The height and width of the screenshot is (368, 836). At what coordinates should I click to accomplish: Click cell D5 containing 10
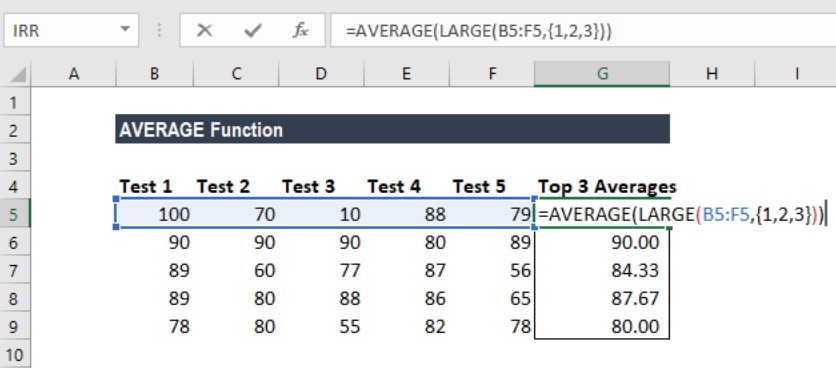(321, 214)
